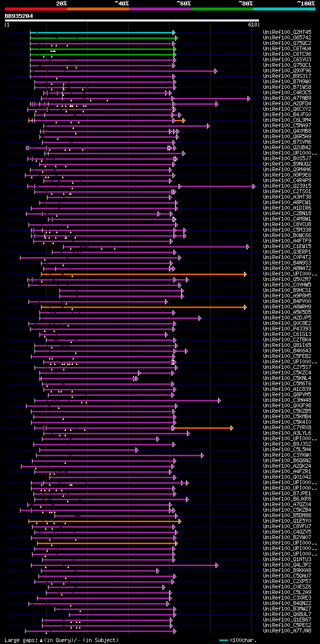The image size is (320, 644).
Task: Select the UniRef100_C2BN18 label
Action: [287, 214]
